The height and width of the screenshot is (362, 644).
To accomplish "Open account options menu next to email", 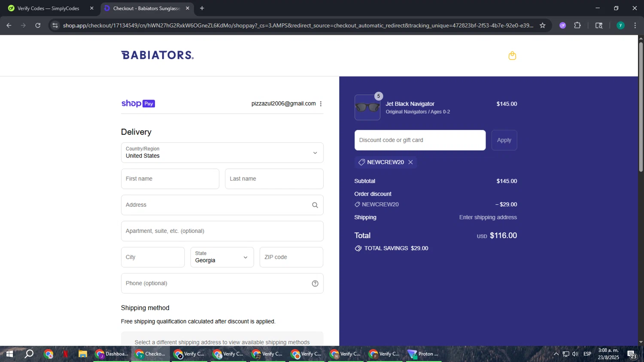I will point(321,104).
